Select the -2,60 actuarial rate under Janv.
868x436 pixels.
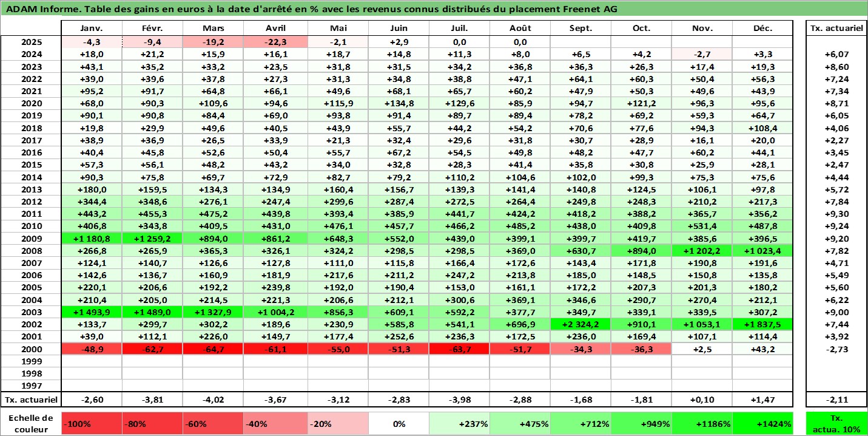(x=92, y=400)
